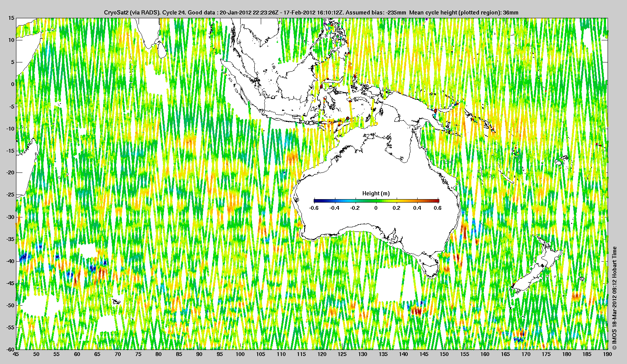
Task: Click the "15" latitude axis label
Action: tap(12, 18)
